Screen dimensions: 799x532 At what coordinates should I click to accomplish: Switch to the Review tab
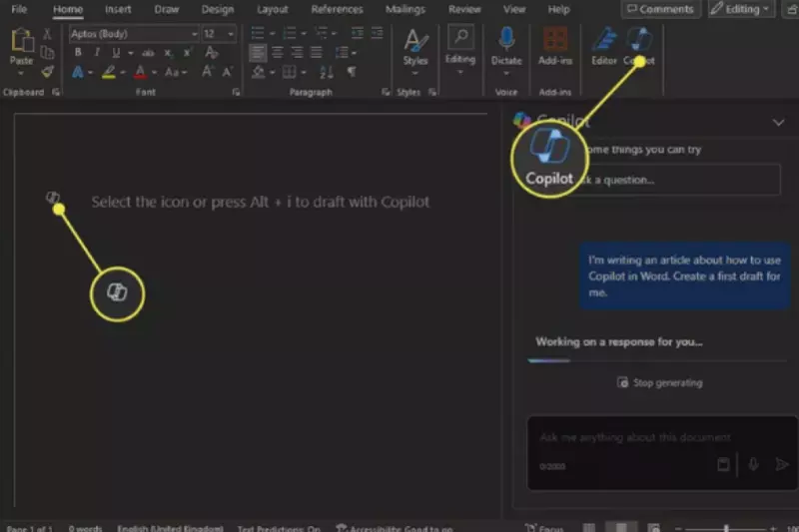point(464,9)
